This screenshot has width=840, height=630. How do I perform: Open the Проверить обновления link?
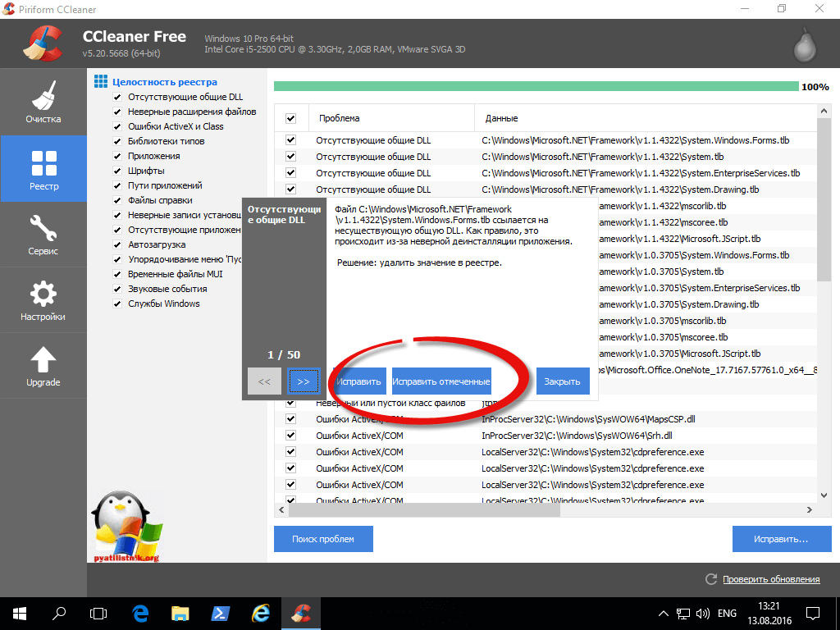pos(770,579)
